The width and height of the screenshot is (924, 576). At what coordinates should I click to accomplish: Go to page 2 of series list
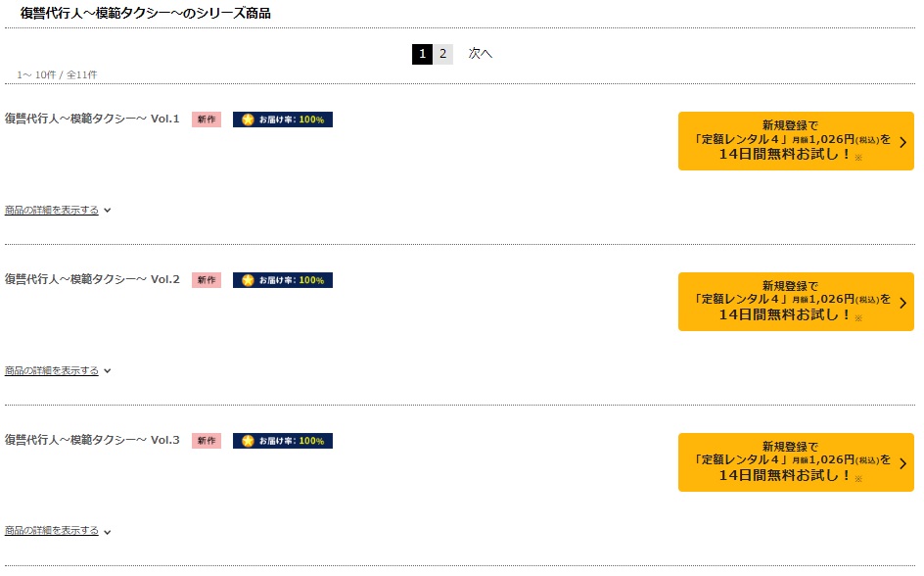pyautogui.click(x=443, y=54)
